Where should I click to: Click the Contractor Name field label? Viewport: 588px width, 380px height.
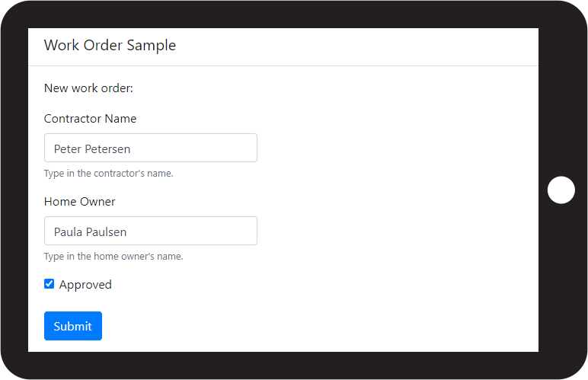[91, 119]
